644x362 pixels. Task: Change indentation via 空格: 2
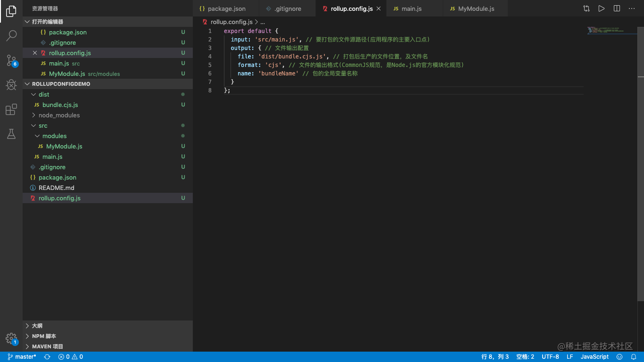[x=525, y=357]
